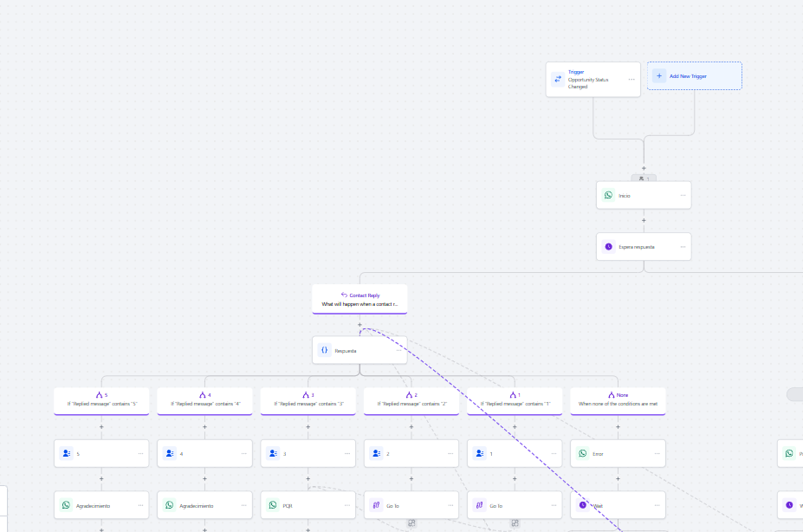Click the Opportunity Status Changed trigger icon

tap(558, 79)
